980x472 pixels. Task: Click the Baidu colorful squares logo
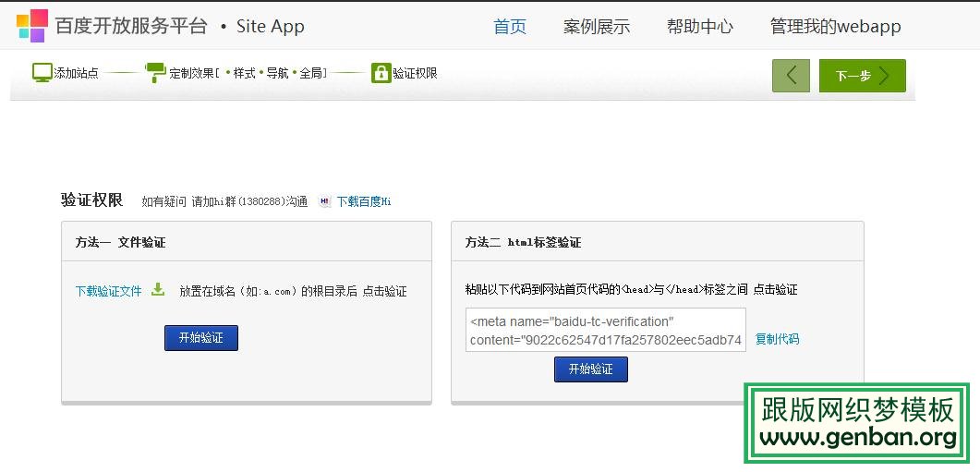[32, 26]
